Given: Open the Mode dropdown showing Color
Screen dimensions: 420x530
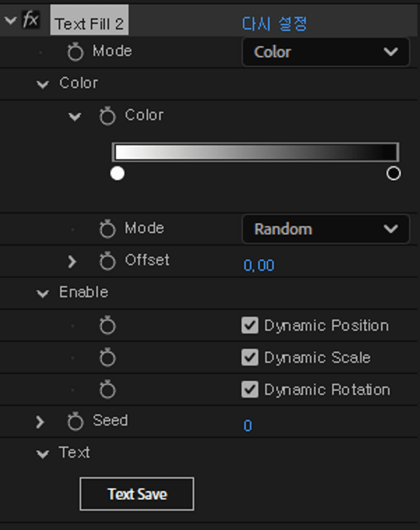Looking at the screenshot, I should click(x=325, y=52).
